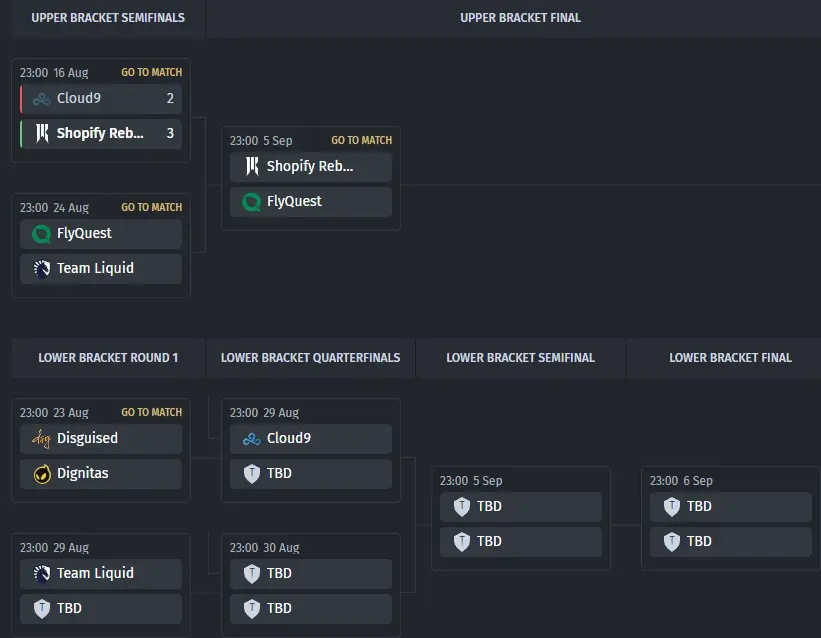Click 23:00 5 Sep upper final time
Viewport: 821px width, 638px height.
coord(261,141)
